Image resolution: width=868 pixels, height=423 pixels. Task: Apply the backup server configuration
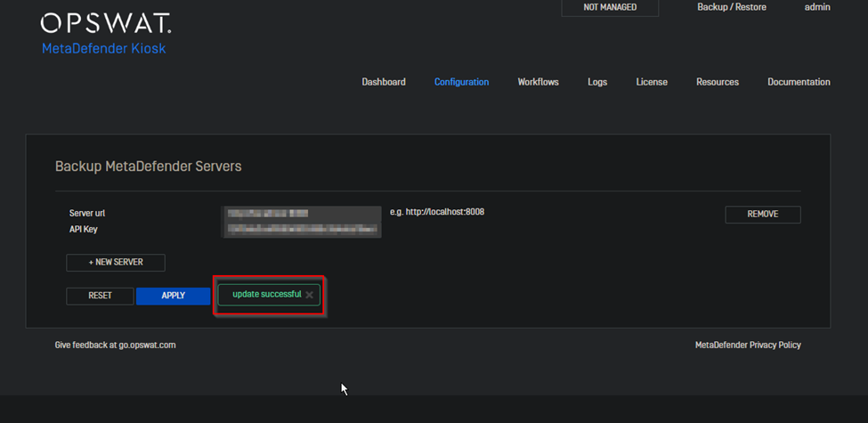(174, 296)
